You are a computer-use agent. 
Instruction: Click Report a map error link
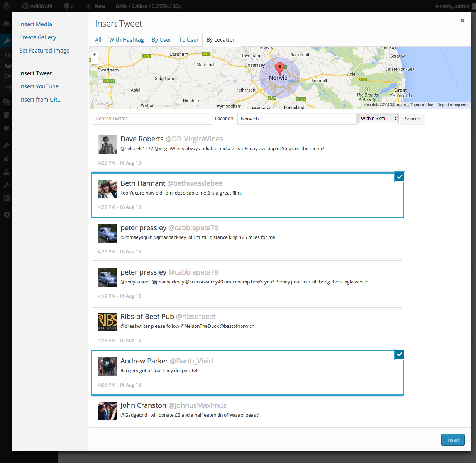pyautogui.click(x=453, y=105)
